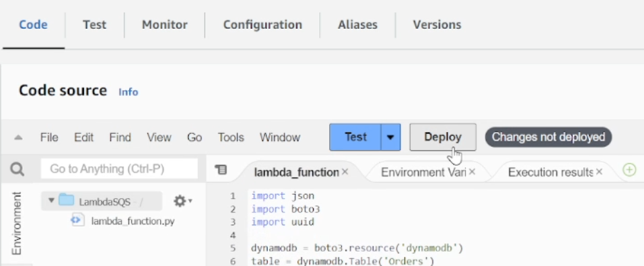
Task: Open the Test button dropdown arrow
Action: [390, 137]
